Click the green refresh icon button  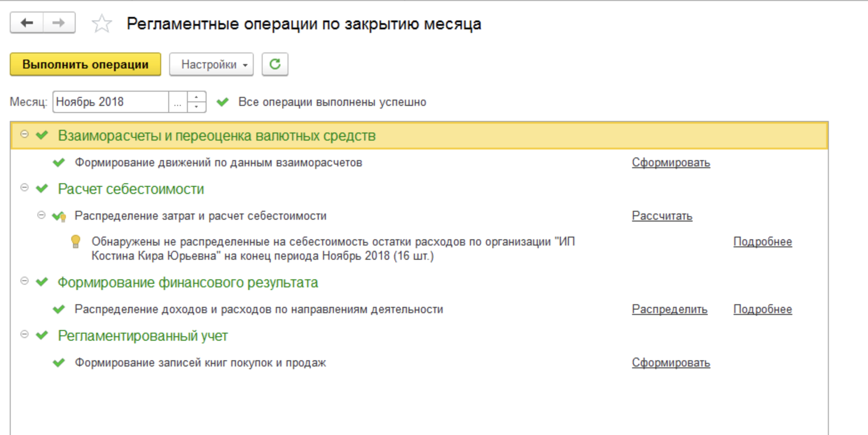[275, 64]
